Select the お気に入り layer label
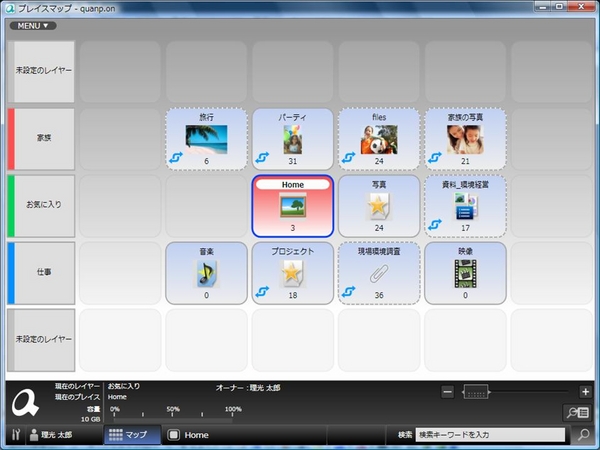Image resolution: width=600 pixels, height=450 pixels. pyautogui.click(x=44, y=205)
